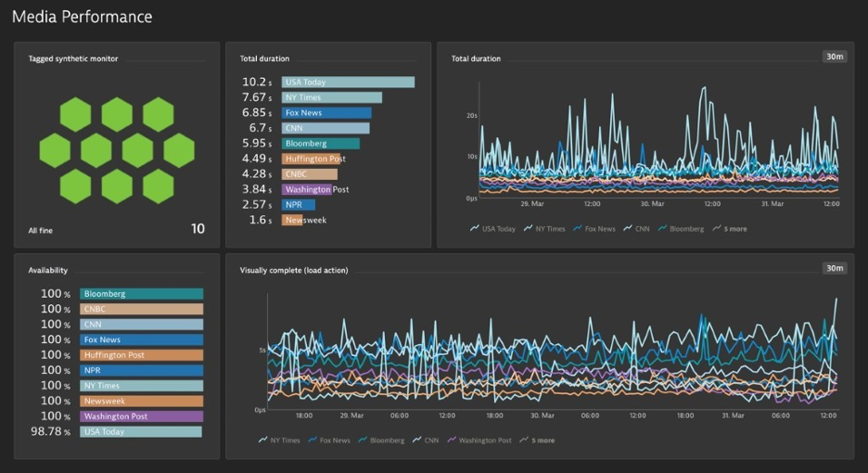Open Total duration bar list tile title
Viewport: 868px width, 473px height.
[264, 58]
